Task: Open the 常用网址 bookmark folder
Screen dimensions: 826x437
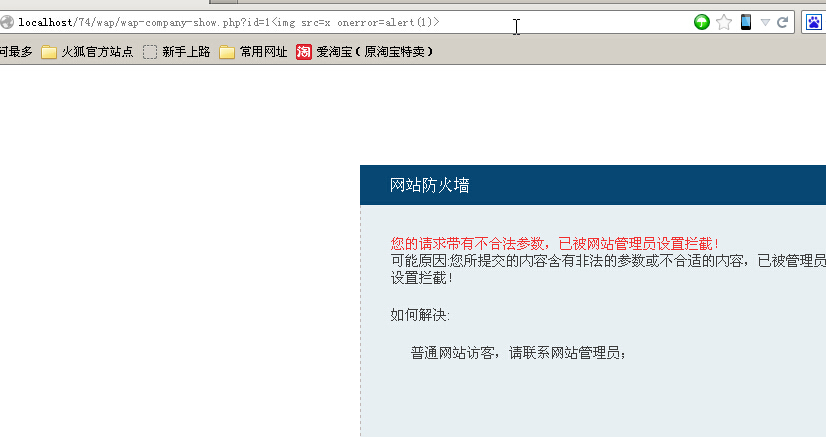Action: (x=253, y=52)
